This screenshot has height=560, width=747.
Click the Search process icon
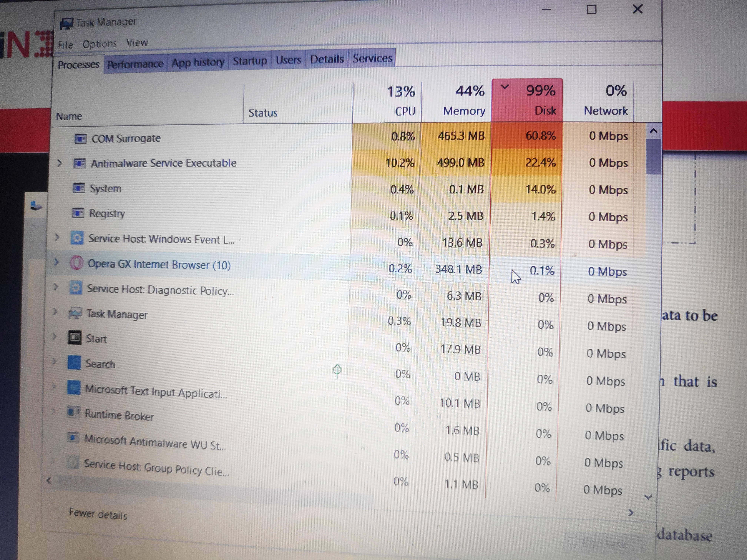pos(74,363)
